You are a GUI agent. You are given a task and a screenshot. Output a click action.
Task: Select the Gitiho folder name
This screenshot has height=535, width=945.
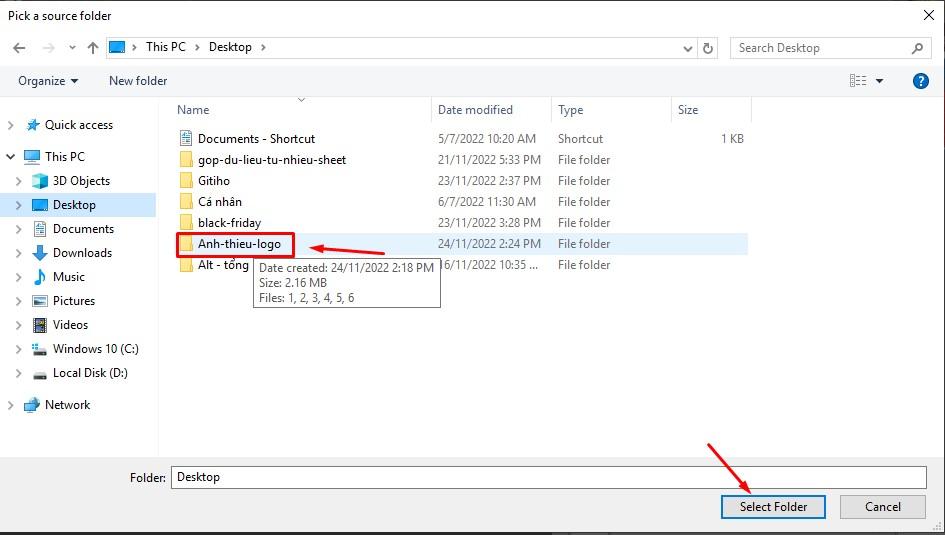pos(214,181)
